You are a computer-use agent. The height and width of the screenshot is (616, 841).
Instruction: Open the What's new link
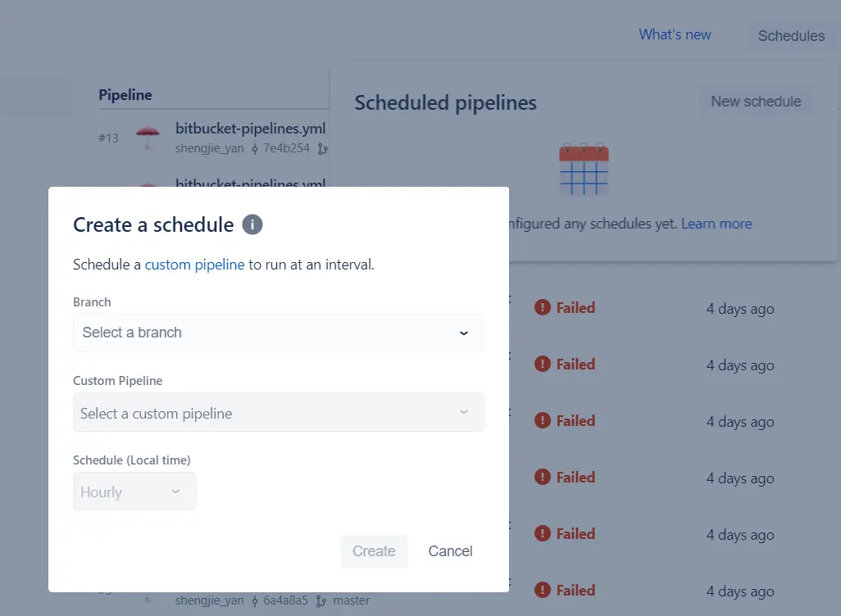[x=675, y=34]
